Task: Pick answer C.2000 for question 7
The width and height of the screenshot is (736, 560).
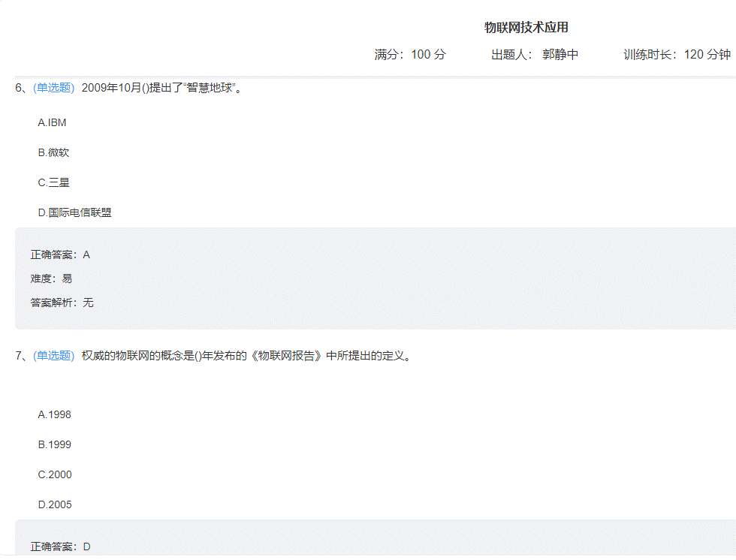Action: [x=55, y=474]
